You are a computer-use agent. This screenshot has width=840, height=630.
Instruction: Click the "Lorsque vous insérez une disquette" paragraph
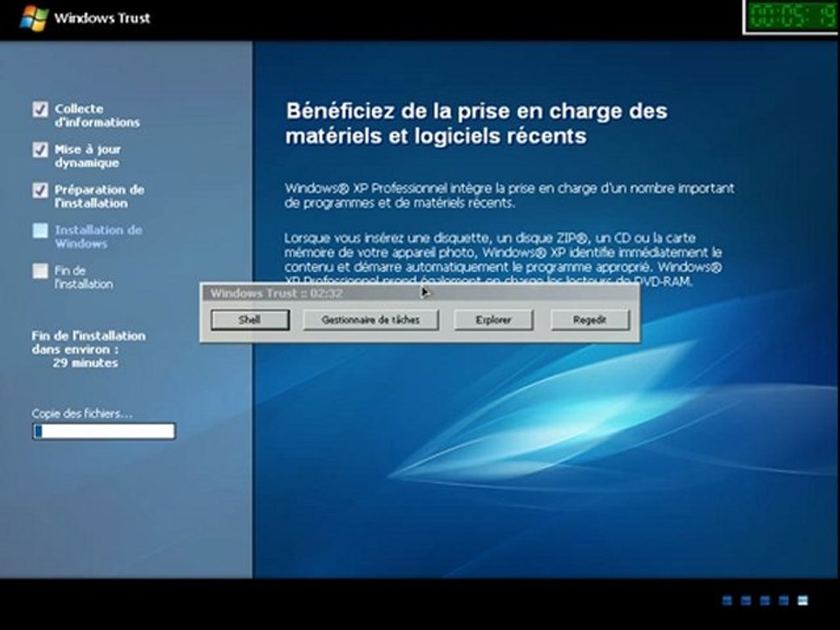pyautogui.click(x=504, y=259)
